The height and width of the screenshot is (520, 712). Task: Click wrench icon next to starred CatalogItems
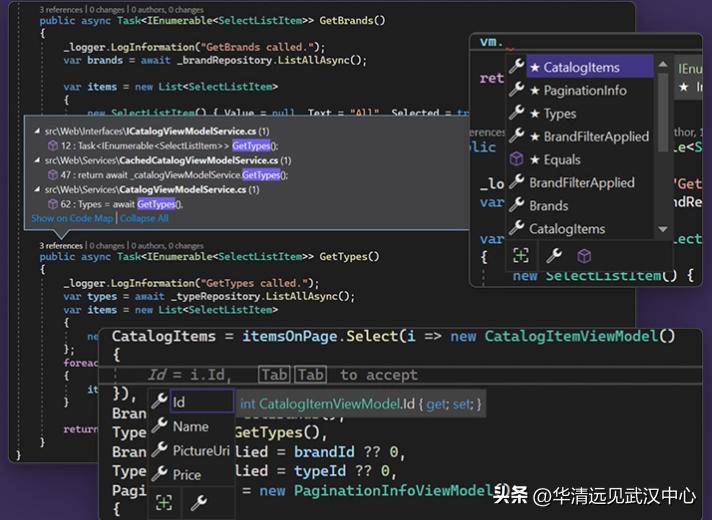click(516, 67)
